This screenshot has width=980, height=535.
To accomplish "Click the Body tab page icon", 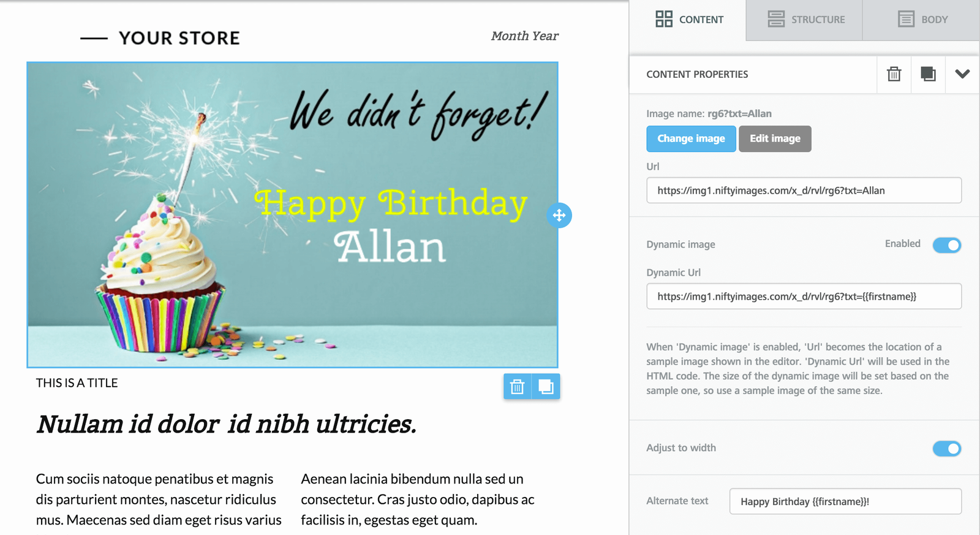I will pos(906,19).
